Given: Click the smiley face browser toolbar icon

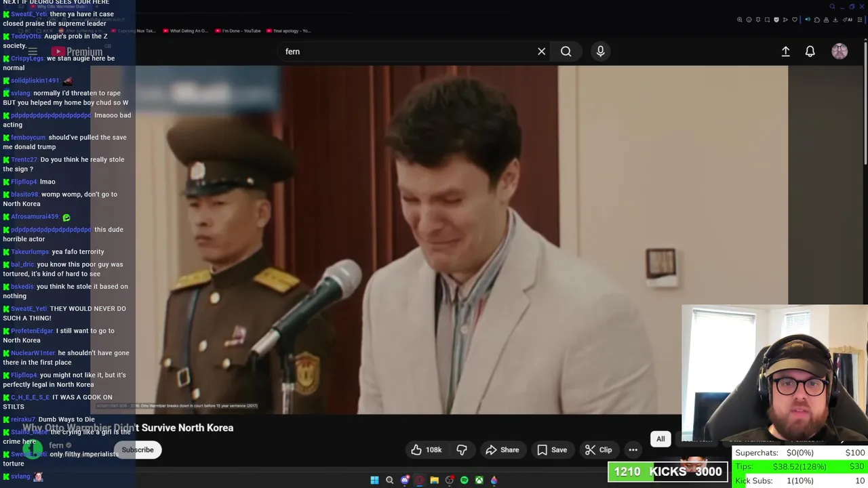Looking at the screenshot, I should click(749, 20).
